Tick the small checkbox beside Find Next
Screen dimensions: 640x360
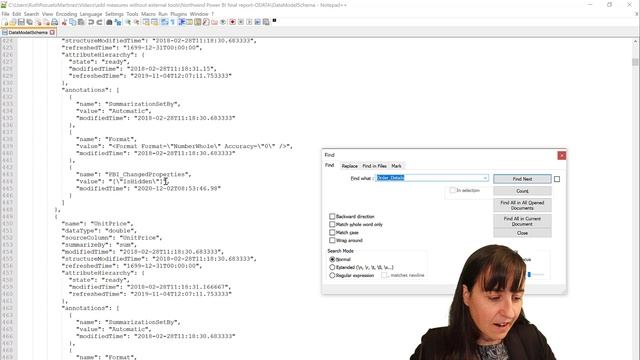click(557, 179)
